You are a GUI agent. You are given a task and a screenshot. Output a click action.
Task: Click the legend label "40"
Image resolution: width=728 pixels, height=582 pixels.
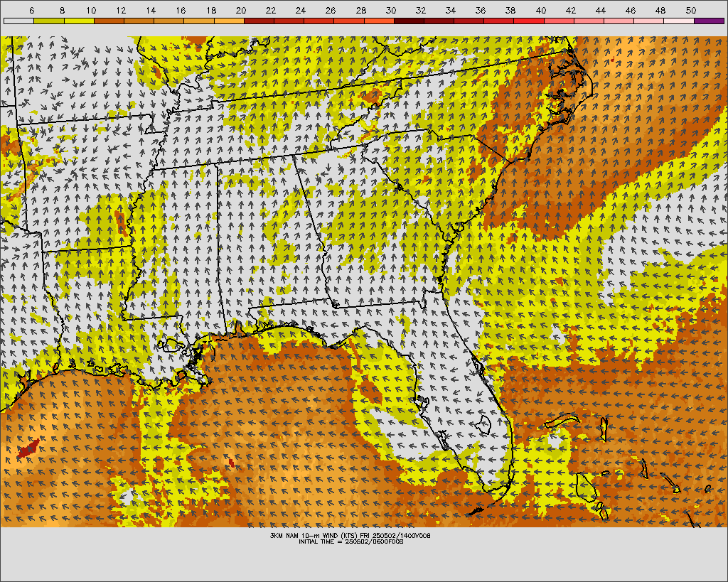coord(541,10)
